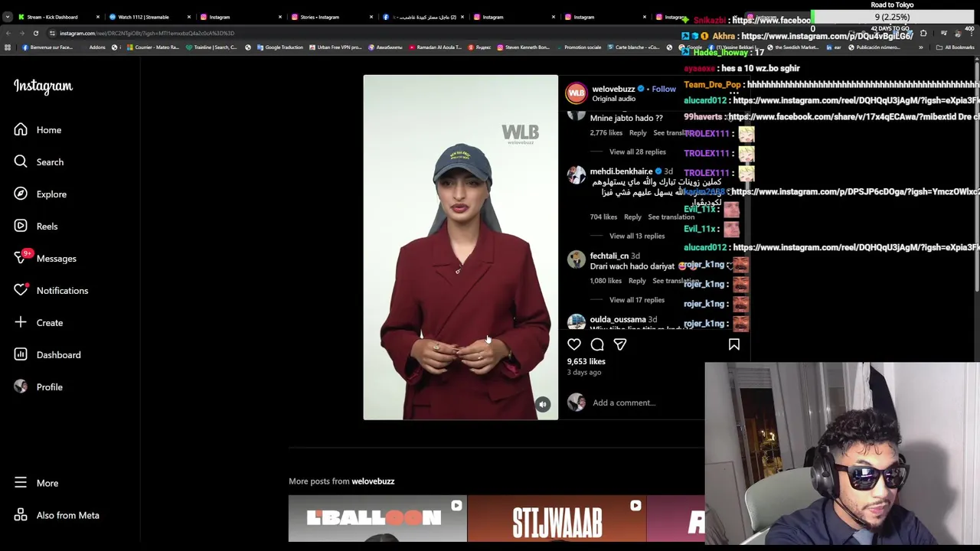The width and height of the screenshot is (980, 551).
Task: Open the All Bookmarks folder
Action: (x=955, y=47)
